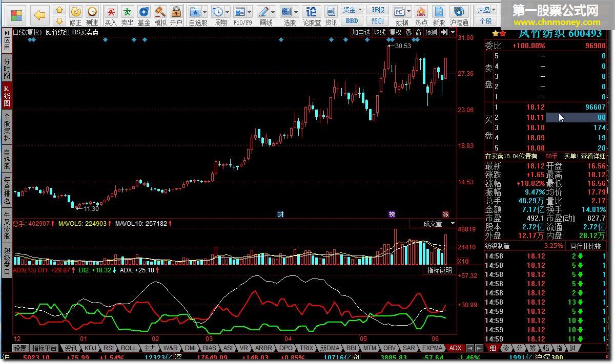The width and height of the screenshot is (615, 364).
Task: Click the down arrow page icon
Action: [x=60, y=20]
